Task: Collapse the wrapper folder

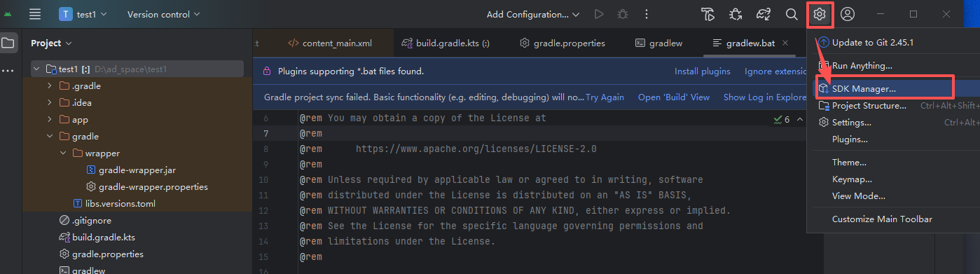Action: point(62,153)
